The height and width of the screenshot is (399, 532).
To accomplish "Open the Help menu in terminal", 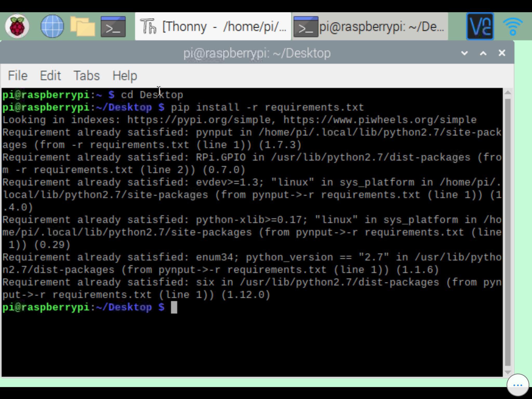I will coord(124,76).
